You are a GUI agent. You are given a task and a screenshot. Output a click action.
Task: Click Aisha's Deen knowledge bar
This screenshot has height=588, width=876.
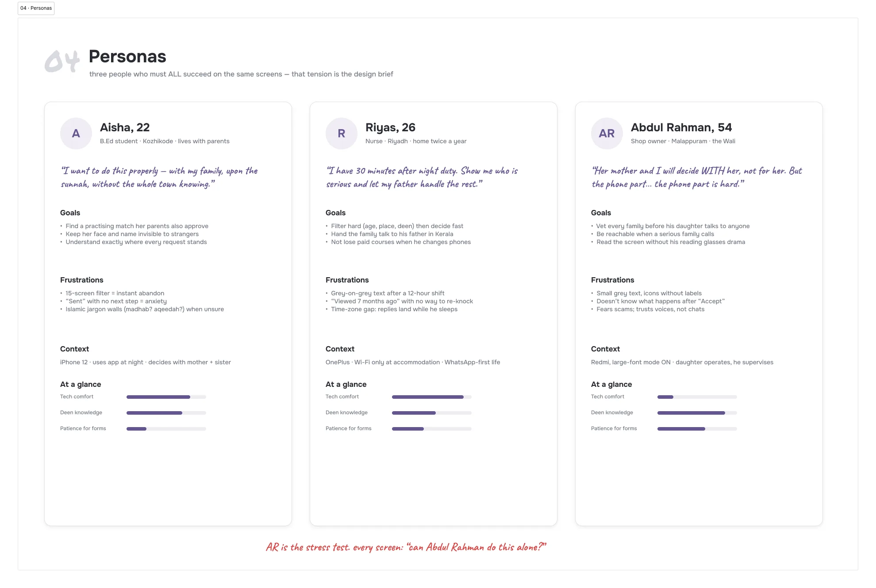click(166, 413)
